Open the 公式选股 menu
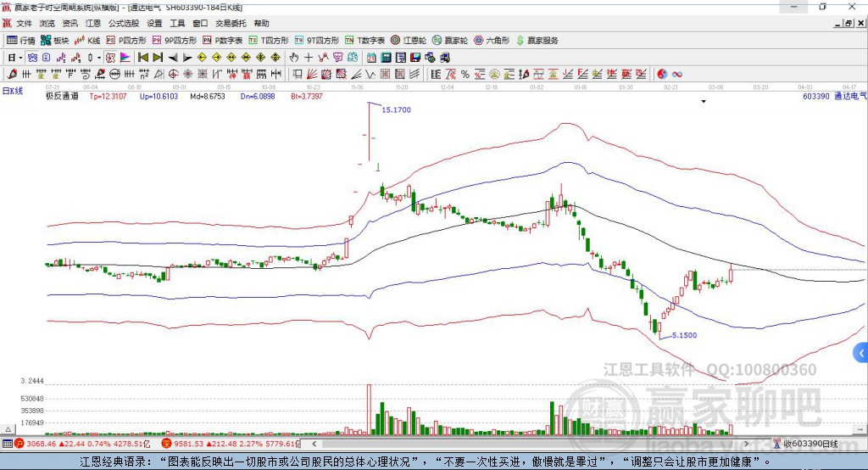The height and width of the screenshot is (470, 868). click(x=124, y=23)
